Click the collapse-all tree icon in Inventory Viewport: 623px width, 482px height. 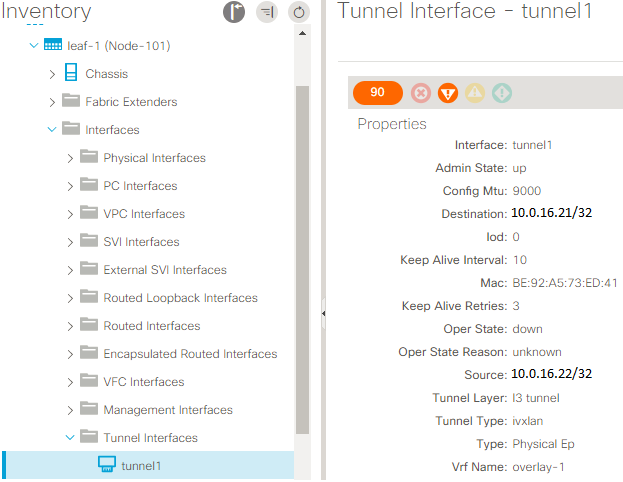tap(267, 12)
